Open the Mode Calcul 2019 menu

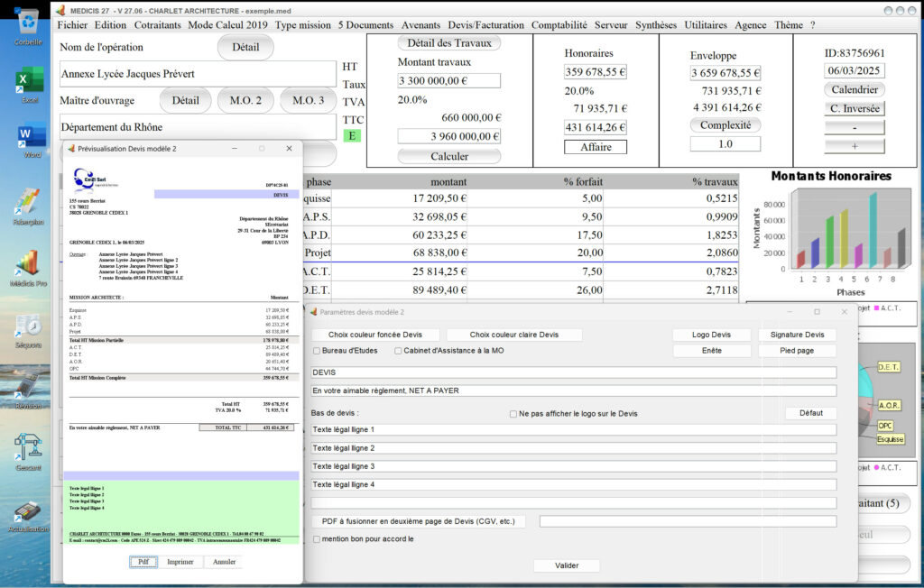pos(227,25)
